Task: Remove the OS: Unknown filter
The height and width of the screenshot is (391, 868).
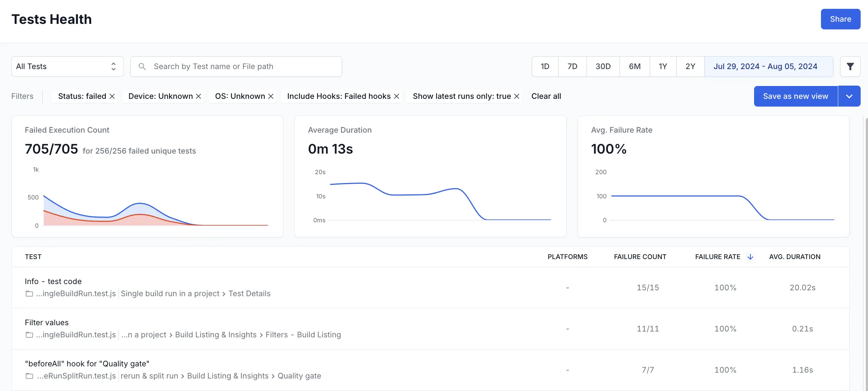Action: coord(271,96)
